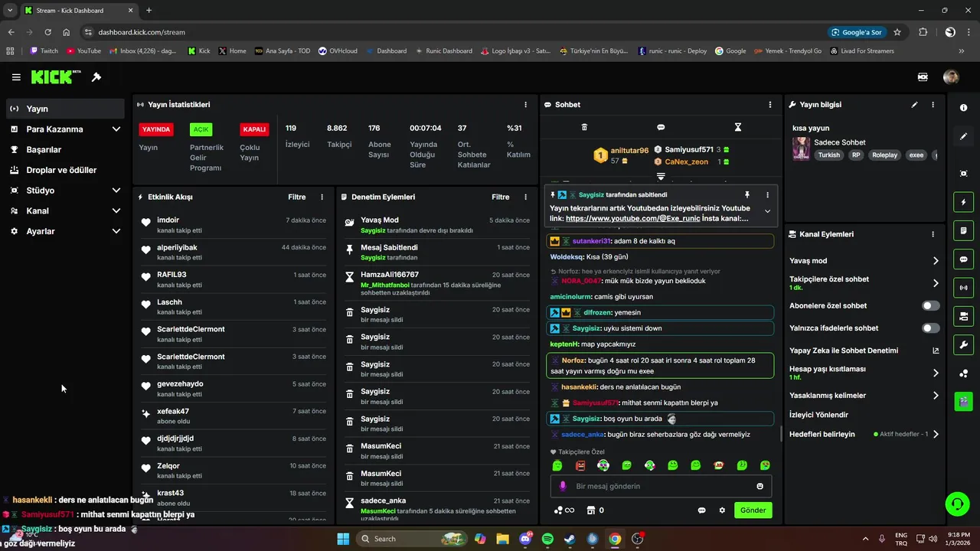
Task: Open Yayın İstatistikleri three-dot options
Action: 525,105
